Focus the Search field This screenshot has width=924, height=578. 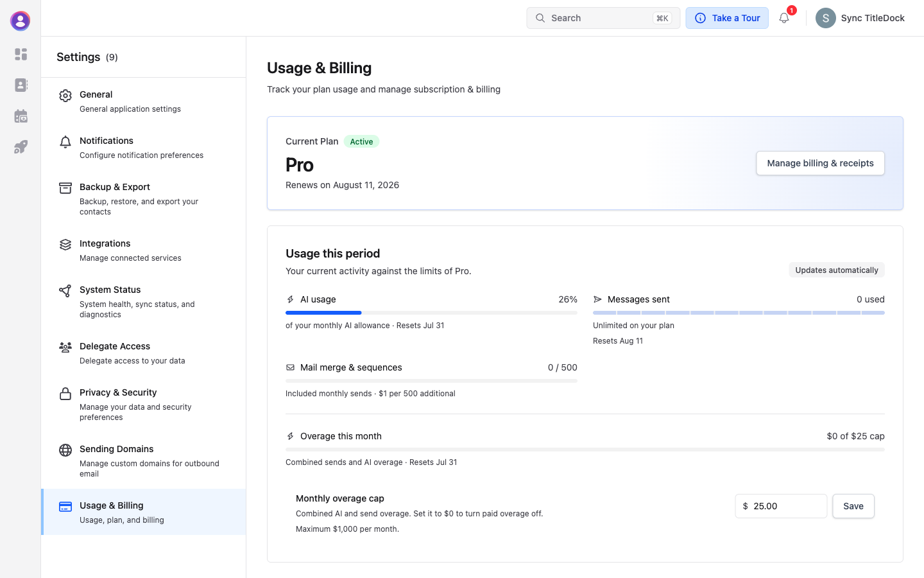coord(603,18)
